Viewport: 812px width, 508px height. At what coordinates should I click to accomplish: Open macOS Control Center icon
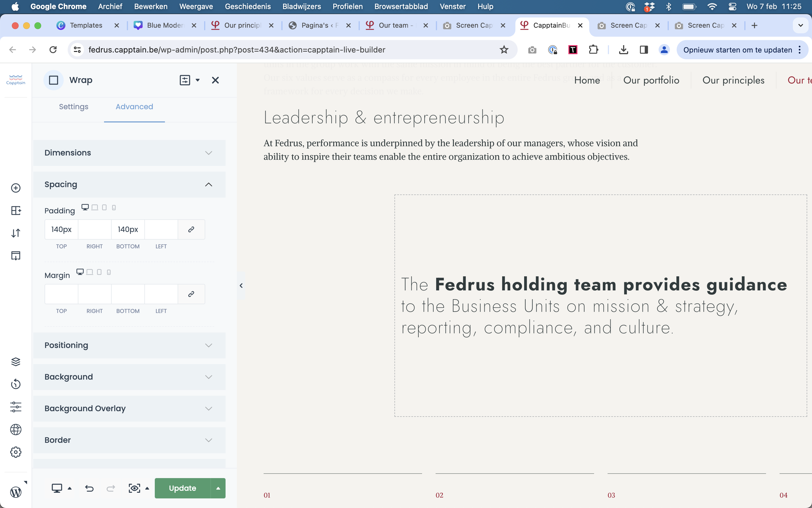click(x=732, y=7)
